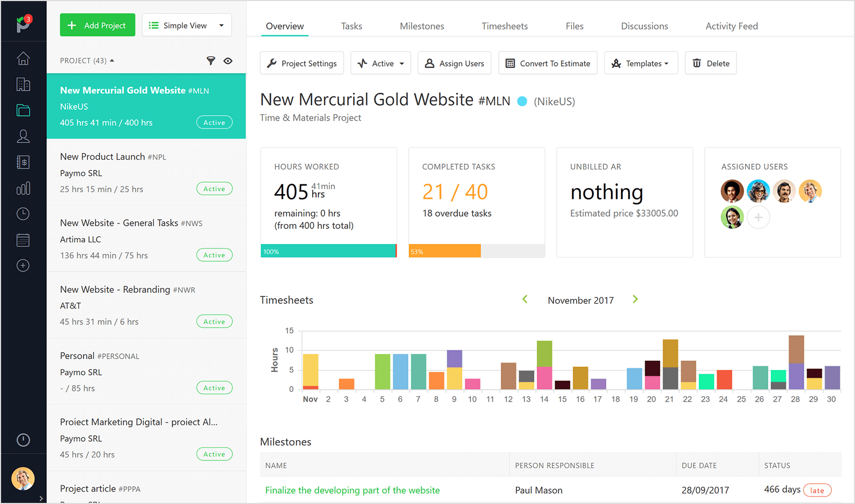Switch to the Timesheets tab

(x=505, y=26)
